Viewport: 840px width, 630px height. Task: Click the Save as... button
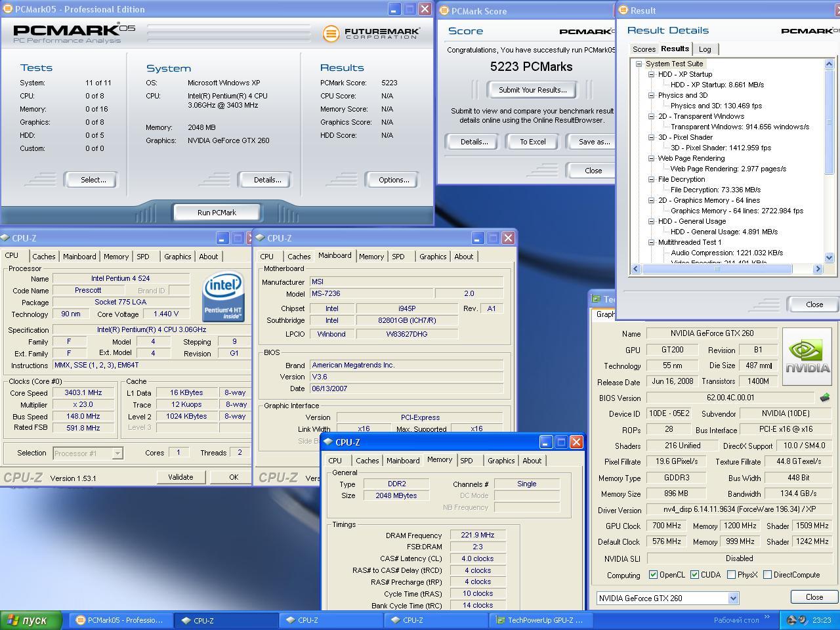click(x=592, y=142)
